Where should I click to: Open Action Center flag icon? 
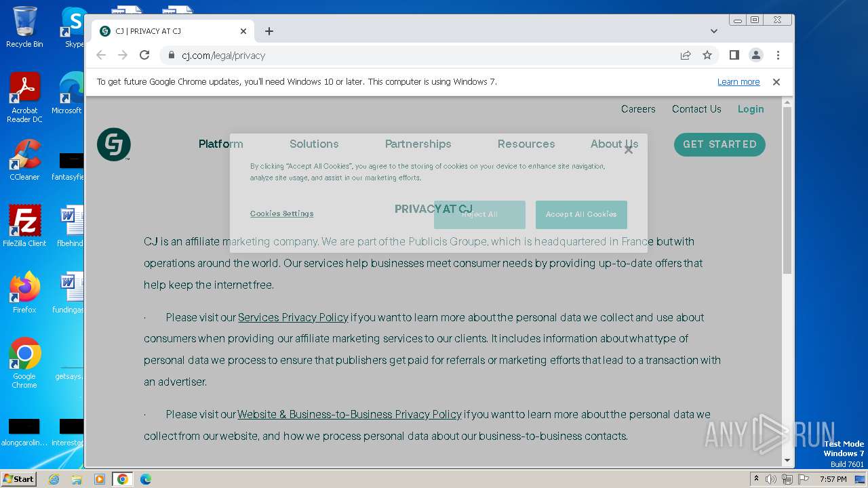[x=802, y=479]
